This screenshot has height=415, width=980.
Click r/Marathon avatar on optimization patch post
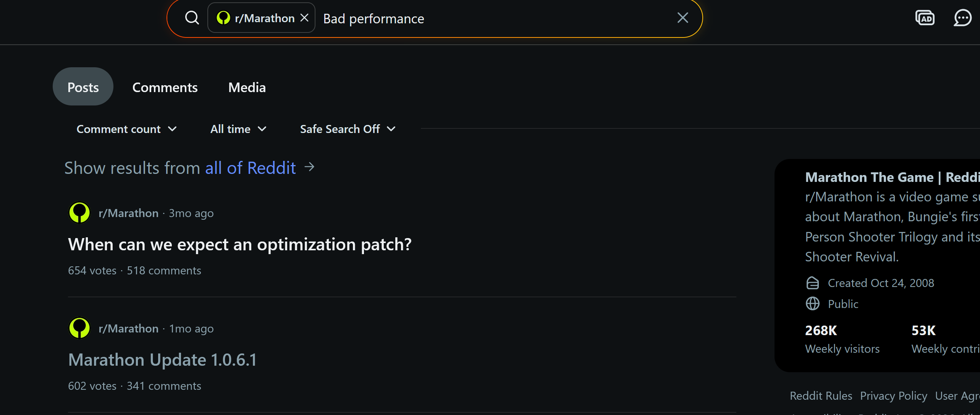[79, 212]
